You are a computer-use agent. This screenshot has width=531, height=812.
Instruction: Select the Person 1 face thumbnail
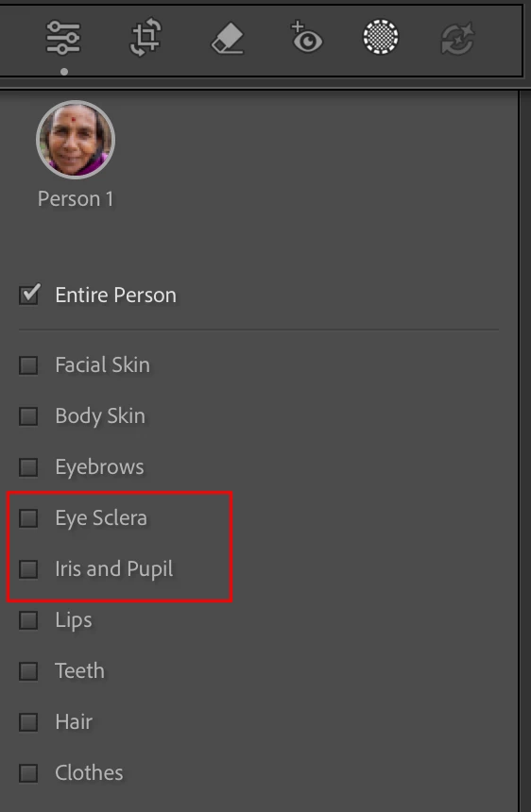click(76, 140)
